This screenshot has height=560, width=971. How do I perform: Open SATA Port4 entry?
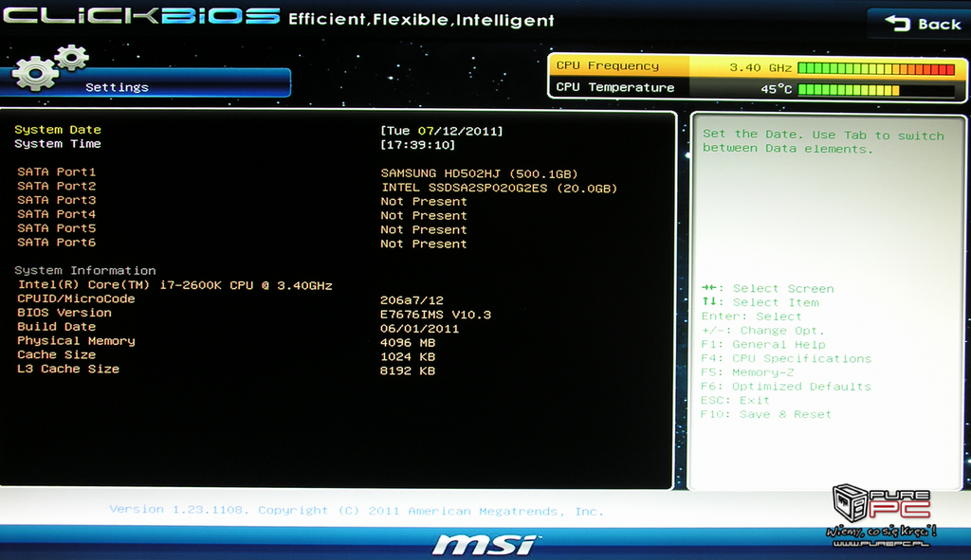(x=56, y=214)
